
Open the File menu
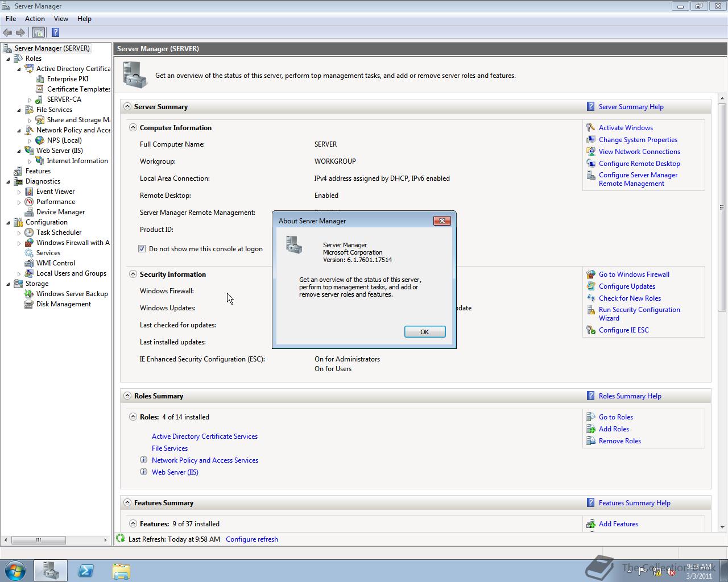coord(11,19)
